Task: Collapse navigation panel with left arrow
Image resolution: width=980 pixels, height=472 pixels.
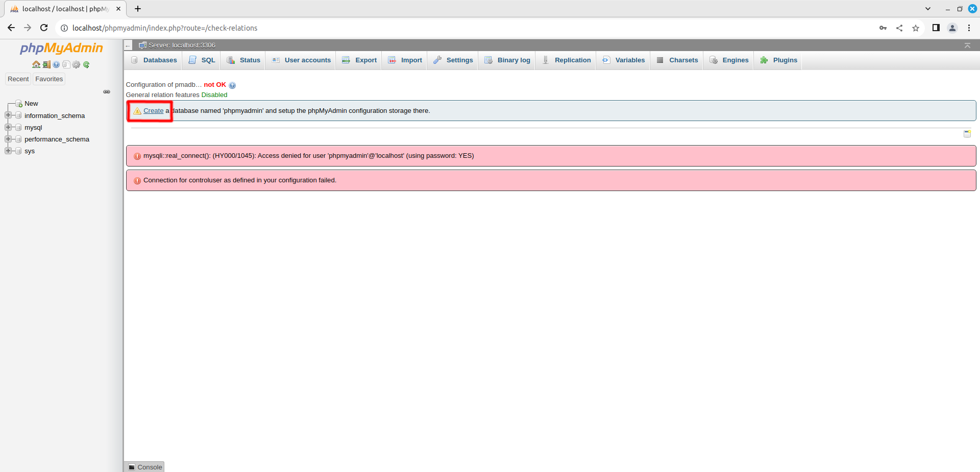Action: [x=128, y=45]
